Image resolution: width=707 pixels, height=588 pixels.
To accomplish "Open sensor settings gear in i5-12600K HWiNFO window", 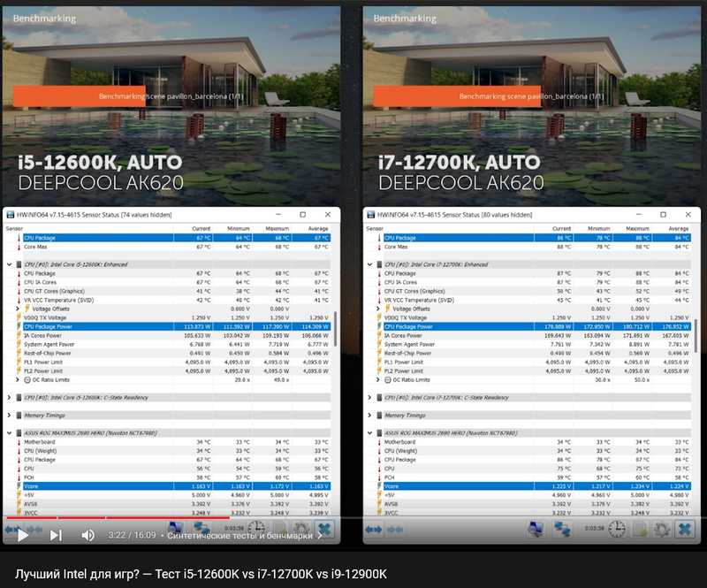I will click(x=301, y=528).
